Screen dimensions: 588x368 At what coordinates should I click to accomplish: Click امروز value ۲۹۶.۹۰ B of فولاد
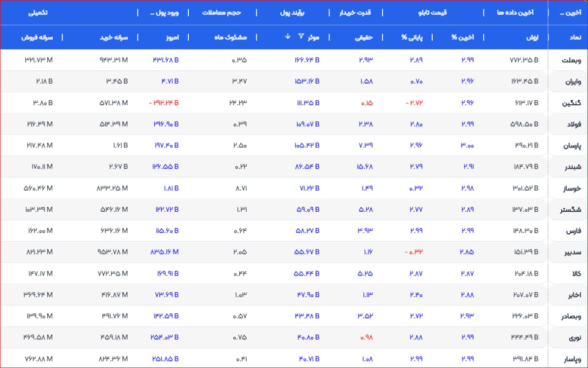pos(167,124)
